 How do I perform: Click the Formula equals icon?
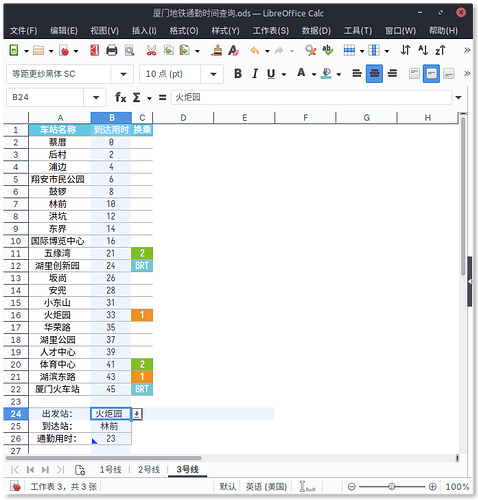pos(162,97)
